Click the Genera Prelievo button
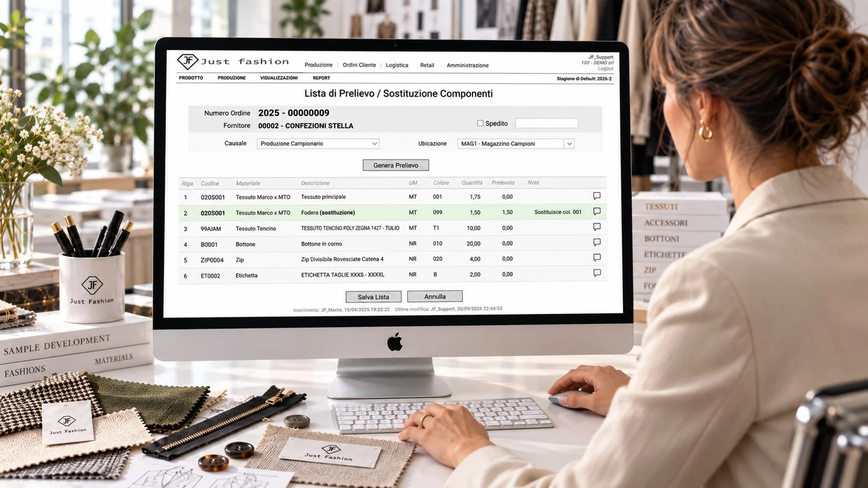The width and height of the screenshot is (868, 488). [395, 165]
